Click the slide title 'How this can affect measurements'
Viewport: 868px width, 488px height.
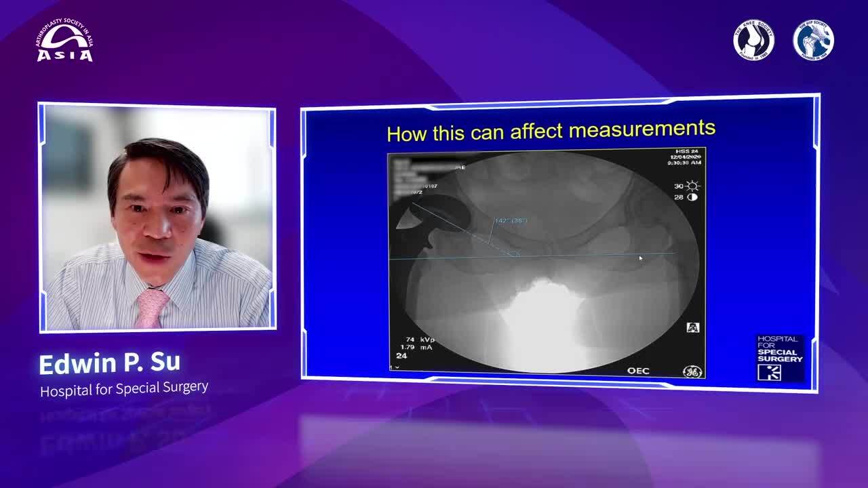point(551,130)
